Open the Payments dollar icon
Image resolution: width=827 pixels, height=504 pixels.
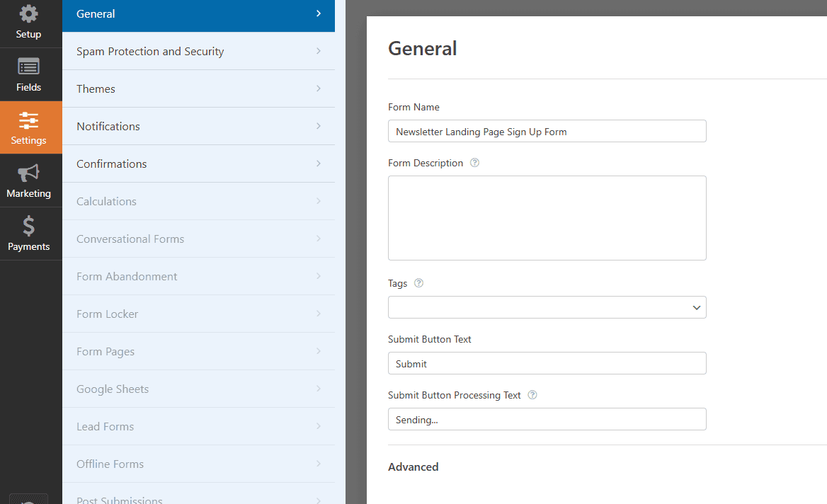[x=28, y=227]
